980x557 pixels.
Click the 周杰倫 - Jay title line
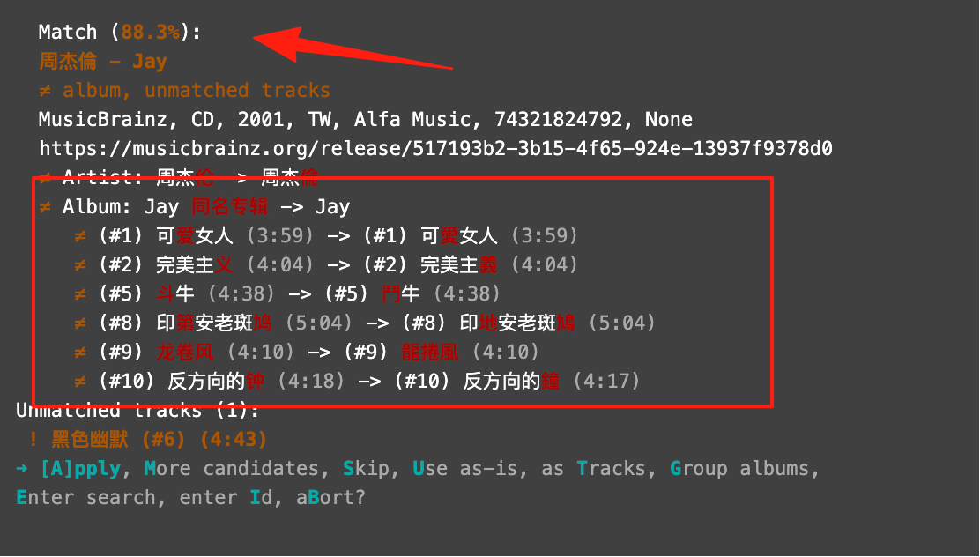click(103, 62)
